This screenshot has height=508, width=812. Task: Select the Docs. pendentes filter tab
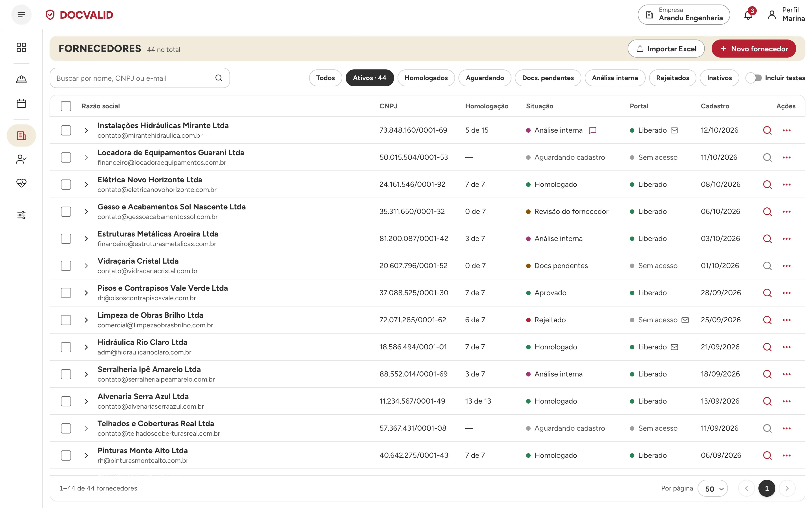548,78
